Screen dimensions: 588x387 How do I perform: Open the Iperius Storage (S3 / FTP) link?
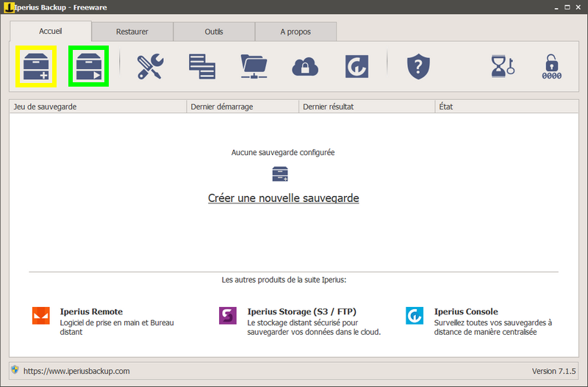click(x=301, y=311)
